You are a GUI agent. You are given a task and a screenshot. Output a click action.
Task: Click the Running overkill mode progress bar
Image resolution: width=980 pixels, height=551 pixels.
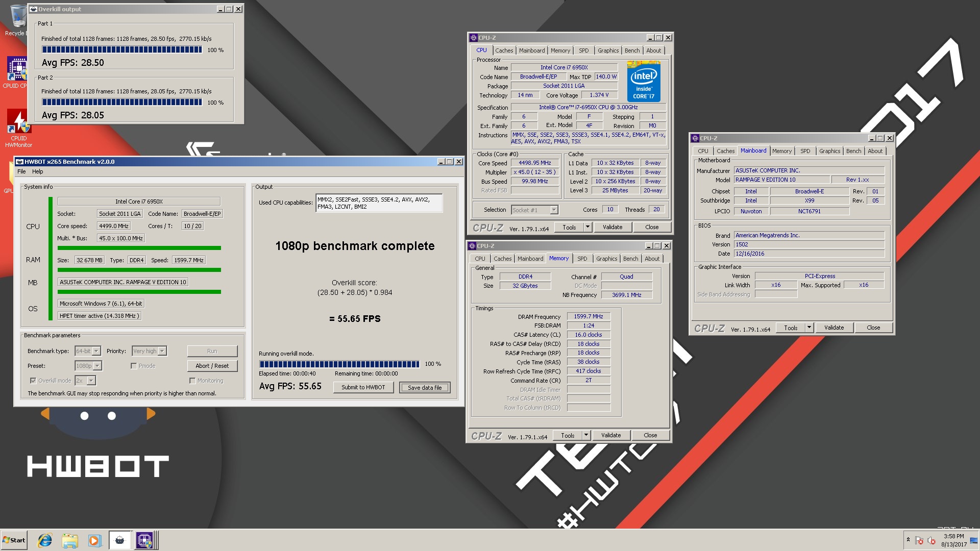339,364
